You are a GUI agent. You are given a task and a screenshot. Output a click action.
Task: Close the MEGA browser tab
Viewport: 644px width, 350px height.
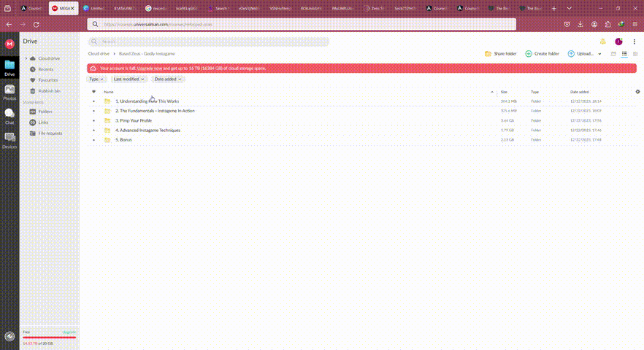pos(72,8)
